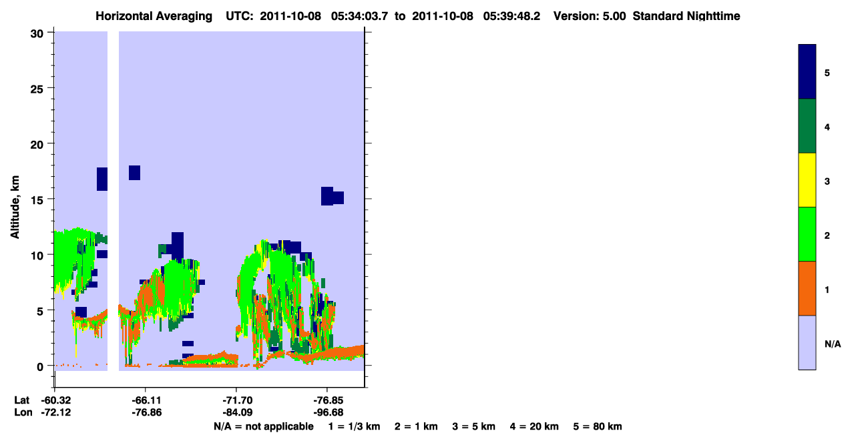Image resolution: width=868 pixels, height=445 pixels.
Task: Click the latitude value -66.11
Action: (x=146, y=400)
